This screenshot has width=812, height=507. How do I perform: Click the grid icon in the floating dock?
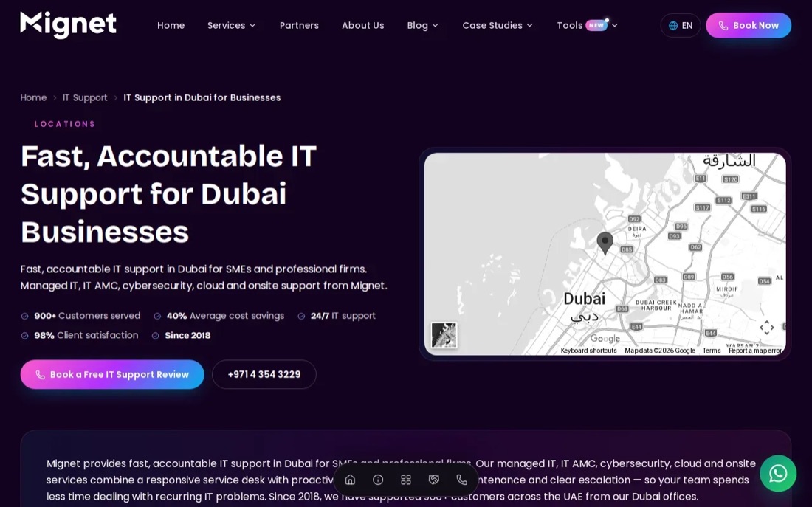pyautogui.click(x=406, y=480)
